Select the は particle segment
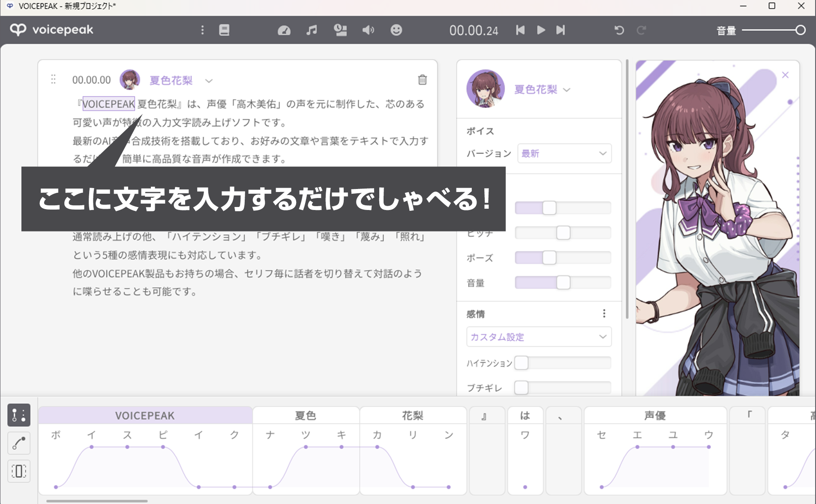This screenshot has height=504, width=816. [x=525, y=415]
